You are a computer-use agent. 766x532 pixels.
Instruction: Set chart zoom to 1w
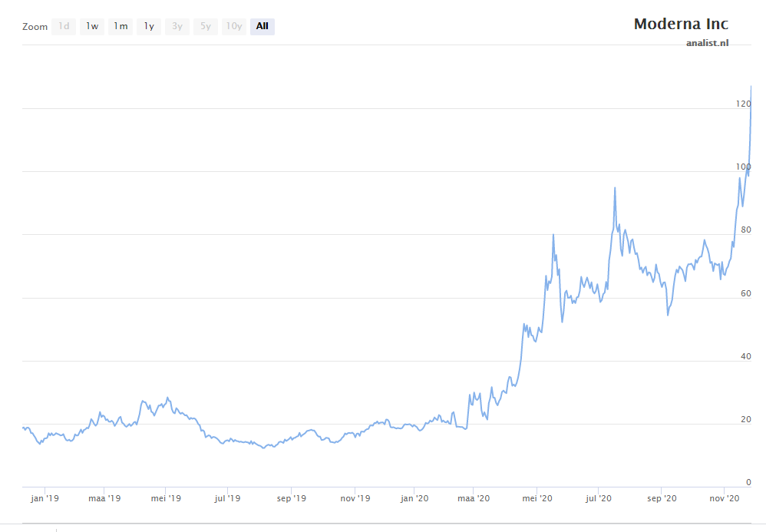[x=92, y=26]
